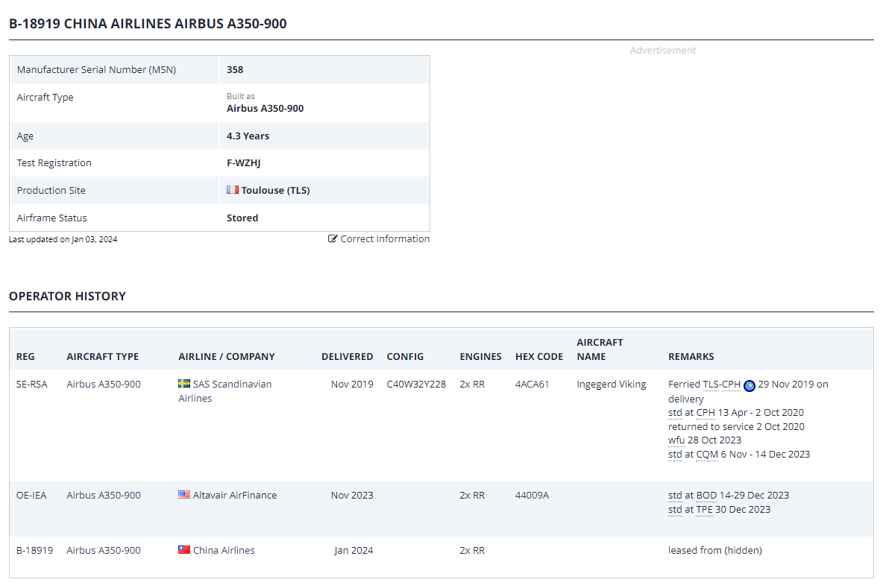Image resolution: width=886 pixels, height=588 pixels.
Task: Click the CQM airport code in remarks
Action: point(707,454)
